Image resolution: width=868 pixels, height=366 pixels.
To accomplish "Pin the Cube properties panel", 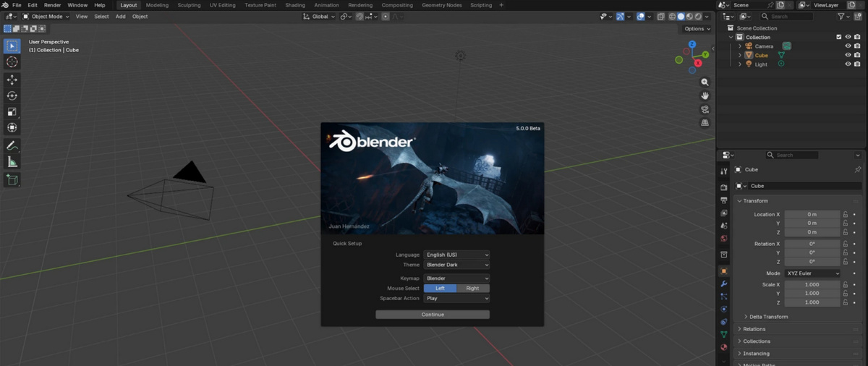I will click(x=858, y=169).
